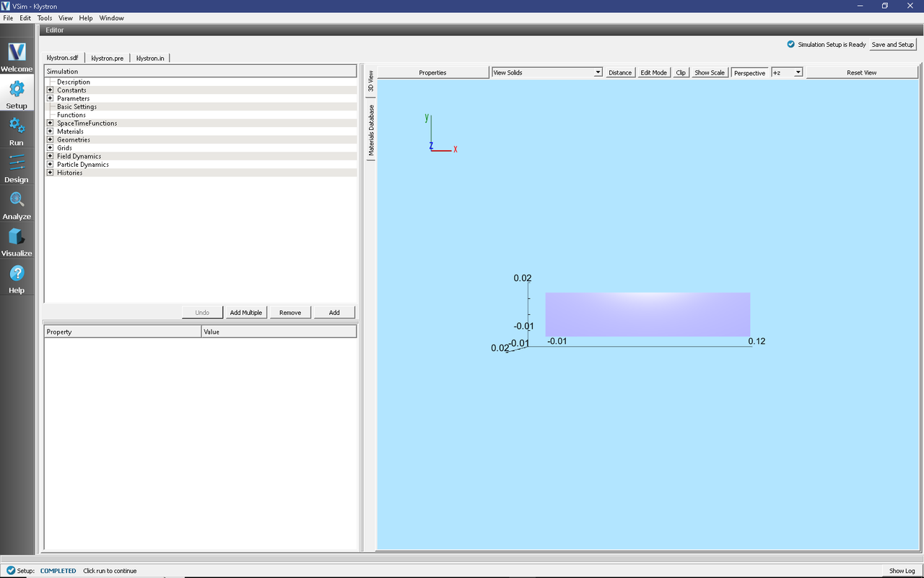Image resolution: width=924 pixels, height=578 pixels.
Task: Click the Value column header
Action: click(x=279, y=332)
